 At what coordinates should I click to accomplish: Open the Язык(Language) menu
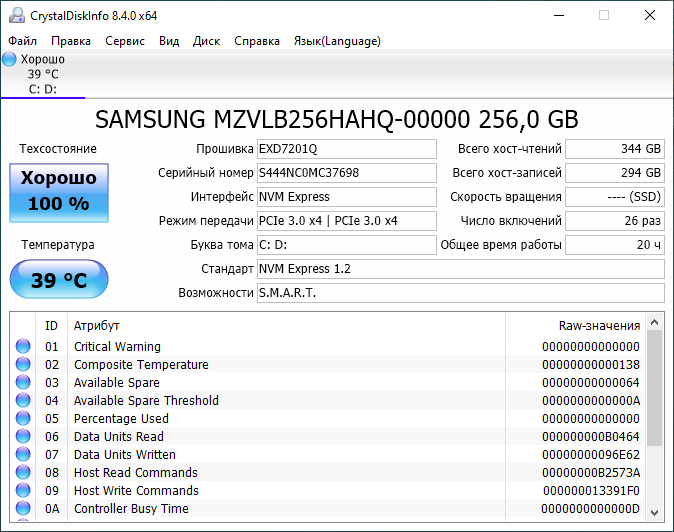[x=337, y=41]
